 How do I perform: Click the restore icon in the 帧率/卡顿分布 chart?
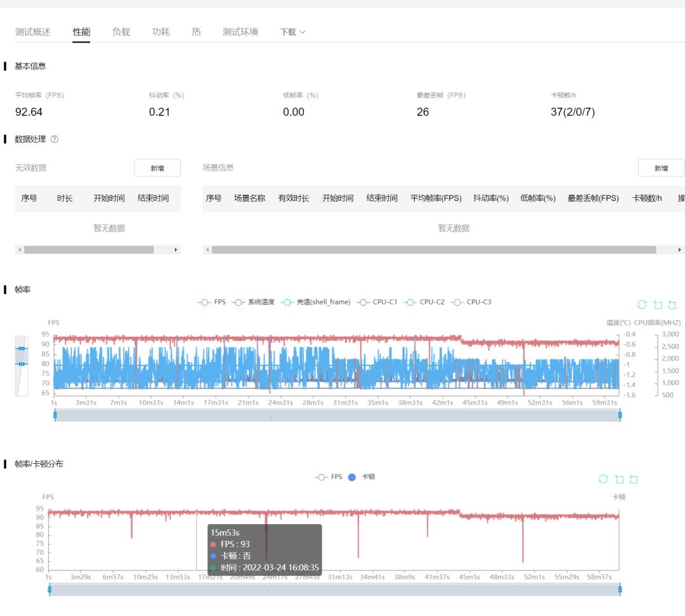pos(603,479)
